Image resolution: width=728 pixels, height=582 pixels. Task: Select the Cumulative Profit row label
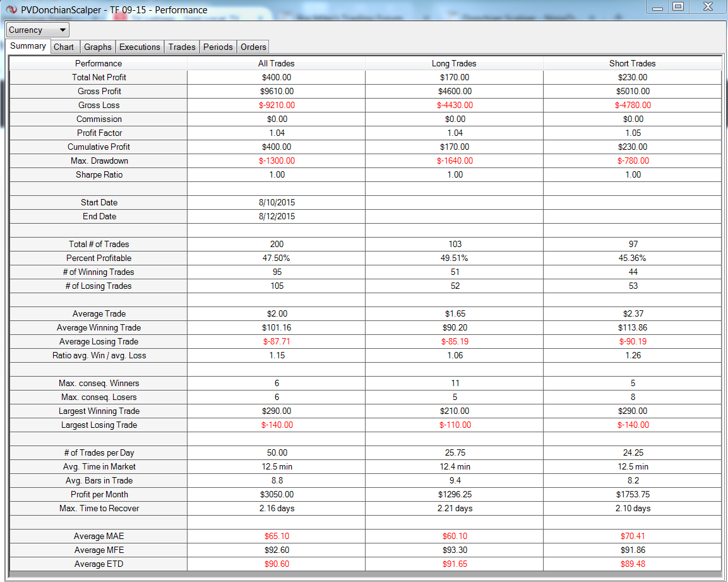pyautogui.click(x=99, y=147)
